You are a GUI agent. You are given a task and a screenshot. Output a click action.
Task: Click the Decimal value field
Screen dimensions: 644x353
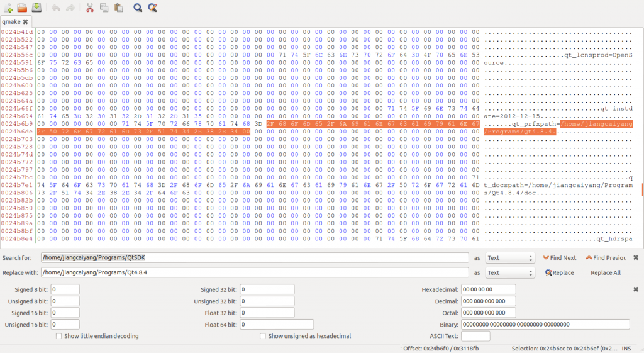click(488, 301)
